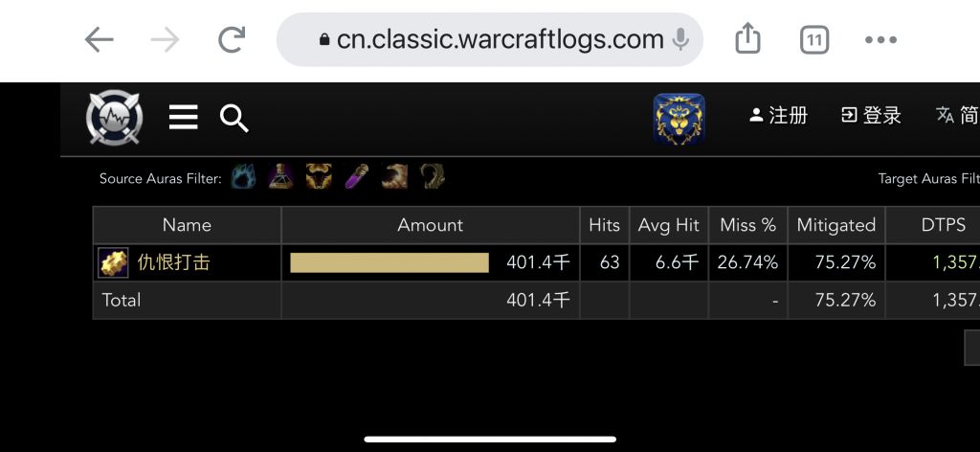The height and width of the screenshot is (452, 980).
Task: Go back with the browser back arrow
Action: point(99,40)
